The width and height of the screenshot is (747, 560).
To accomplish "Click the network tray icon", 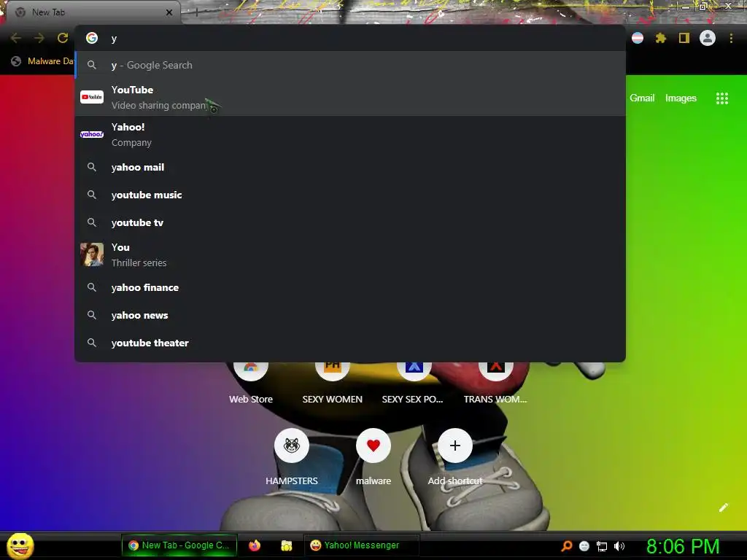I will coord(602,545).
